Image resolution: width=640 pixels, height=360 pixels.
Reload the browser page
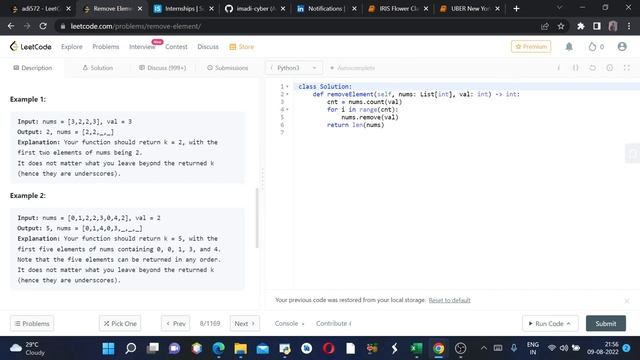click(x=43, y=26)
